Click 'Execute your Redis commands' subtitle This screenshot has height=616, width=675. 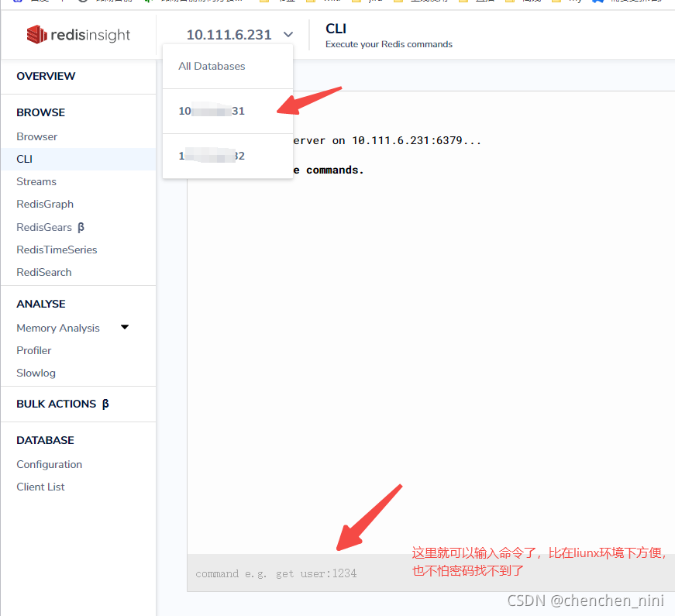tap(389, 44)
